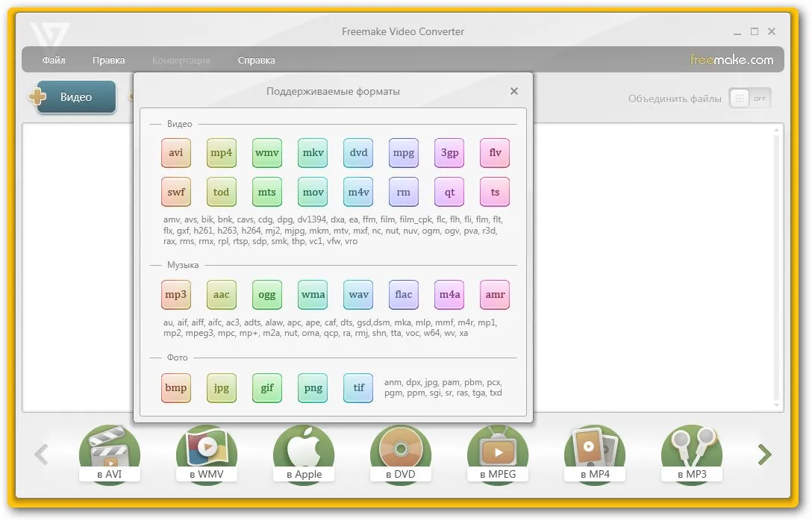The width and height of the screenshot is (812, 521).
Task: Select the в Apple output button
Action: coord(304,455)
